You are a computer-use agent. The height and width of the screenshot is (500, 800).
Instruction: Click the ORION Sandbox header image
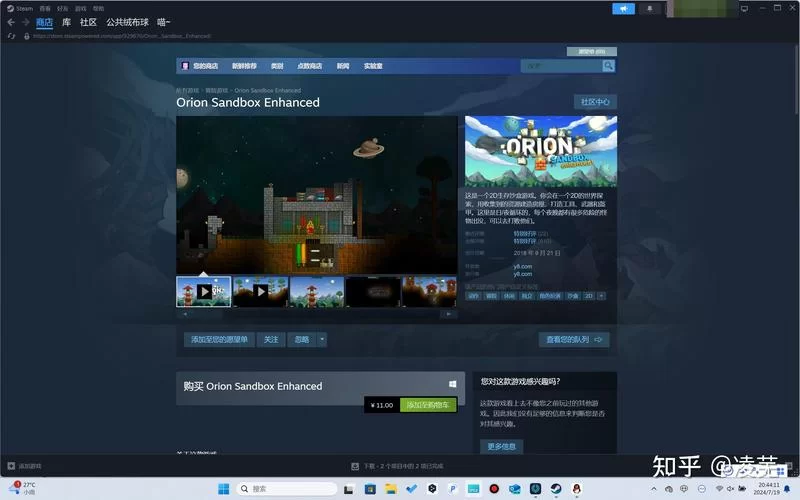[541, 151]
